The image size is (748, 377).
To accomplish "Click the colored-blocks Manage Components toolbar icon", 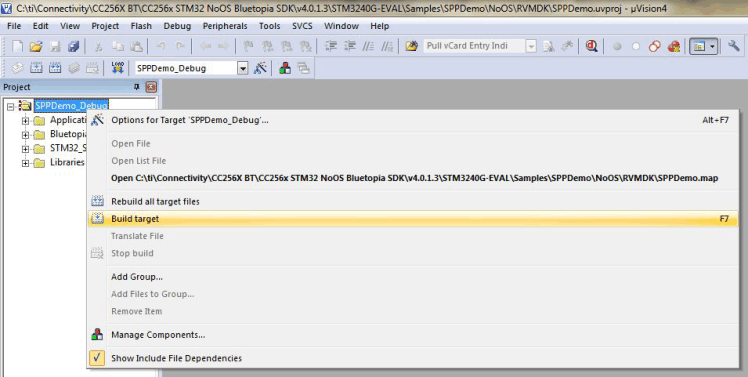I will click(x=285, y=68).
